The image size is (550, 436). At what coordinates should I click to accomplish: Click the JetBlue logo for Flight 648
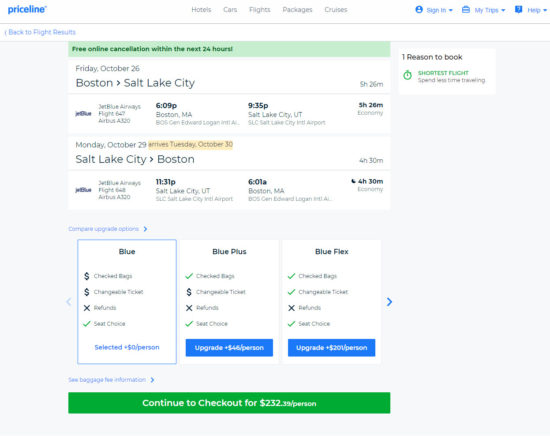(x=83, y=190)
